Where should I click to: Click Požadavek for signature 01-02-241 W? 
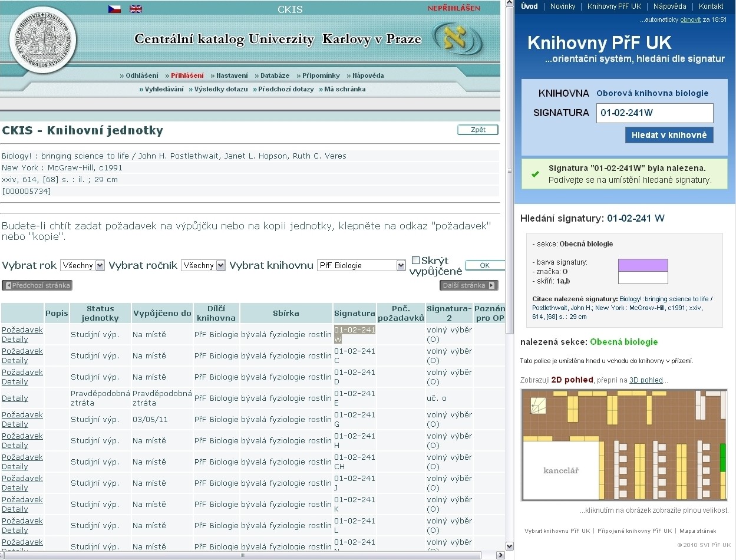pos(22,330)
